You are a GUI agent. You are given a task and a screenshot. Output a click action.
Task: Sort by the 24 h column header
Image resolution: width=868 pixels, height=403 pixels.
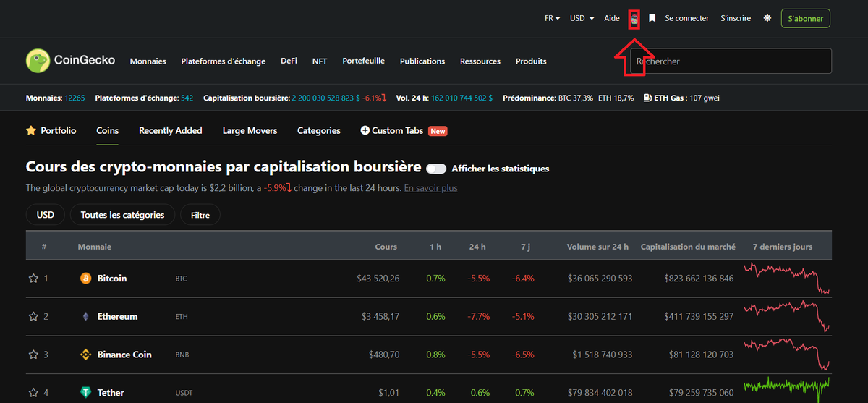[x=477, y=247]
